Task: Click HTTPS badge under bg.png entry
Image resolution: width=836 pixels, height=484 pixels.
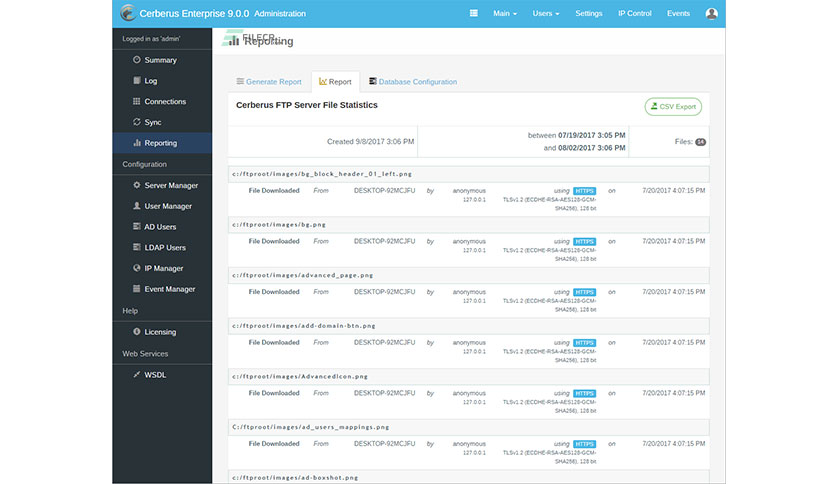Action: (584, 241)
